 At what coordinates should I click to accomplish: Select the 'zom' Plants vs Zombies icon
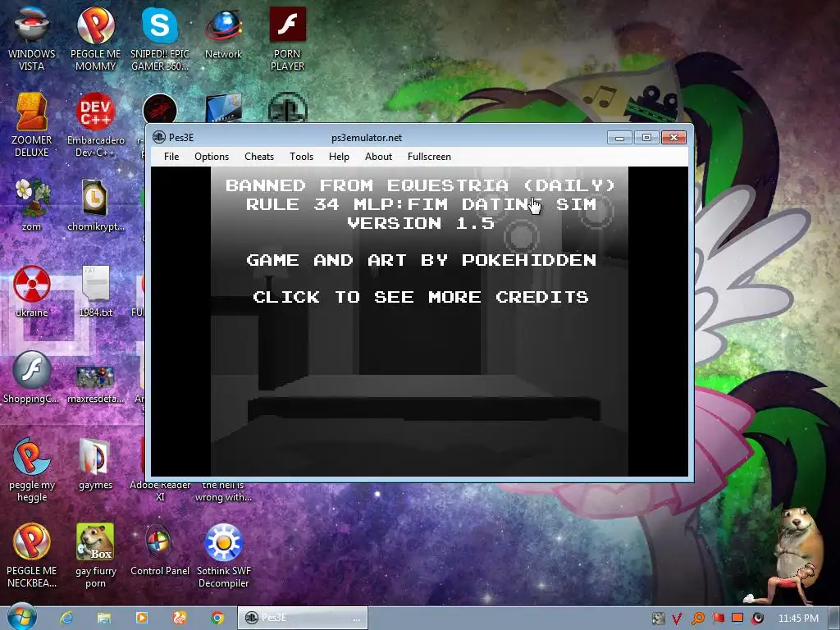(32, 204)
